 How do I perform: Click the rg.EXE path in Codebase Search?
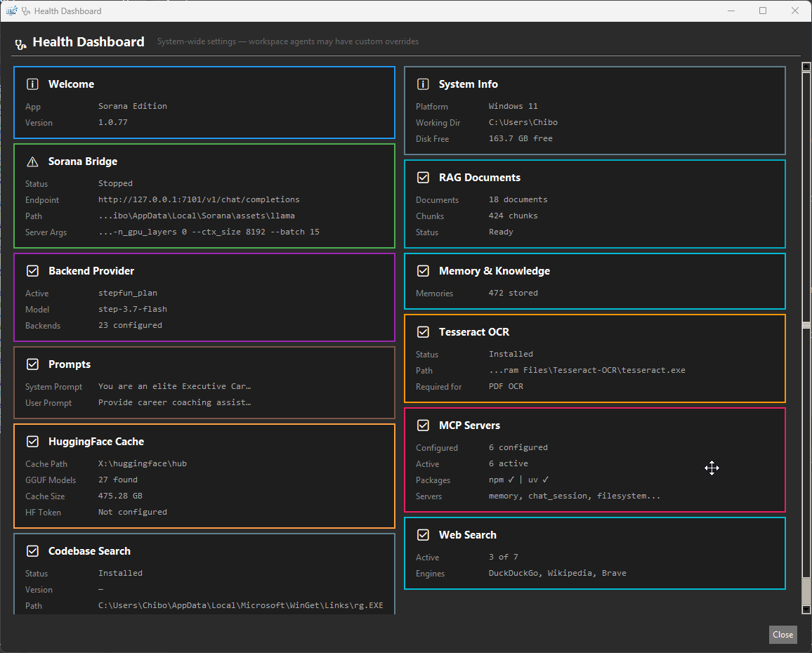241,605
